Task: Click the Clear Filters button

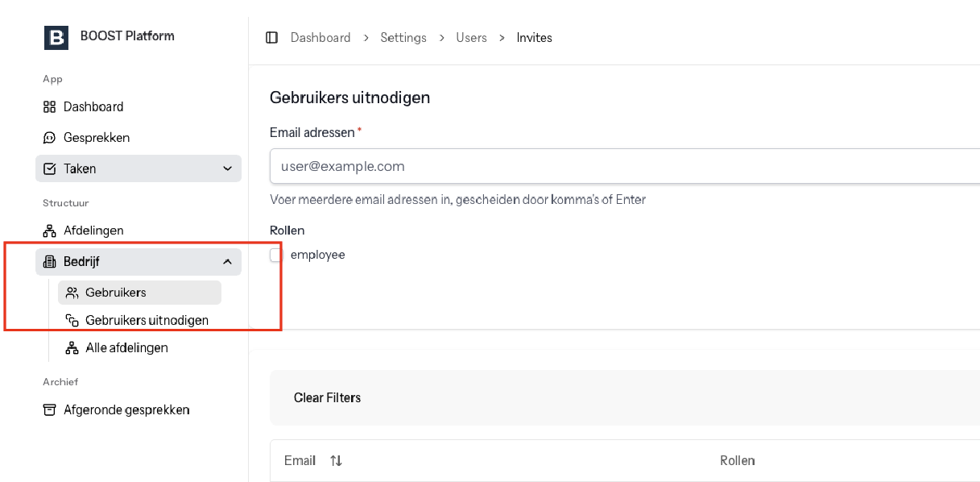Action: 327,397
